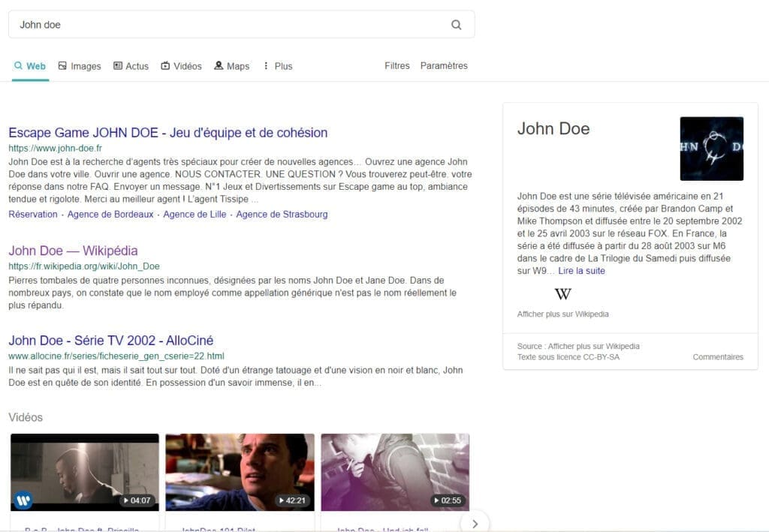Click the Actus newspaper icon
The height and width of the screenshot is (532, 769).
point(118,65)
